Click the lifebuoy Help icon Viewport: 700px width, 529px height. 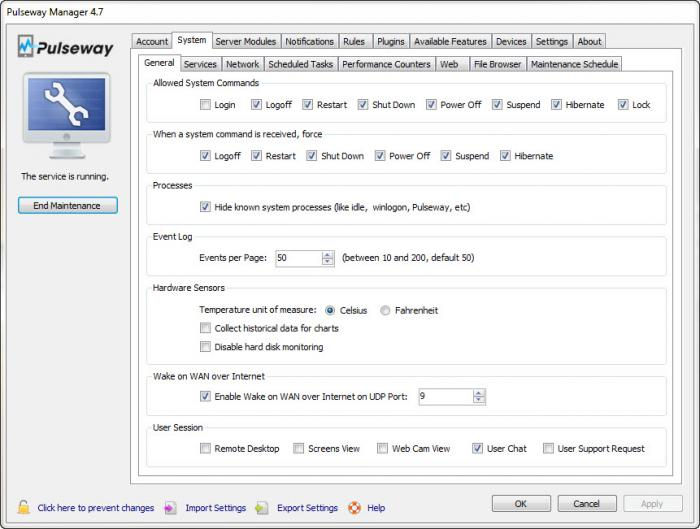click(x=354, y=508)
